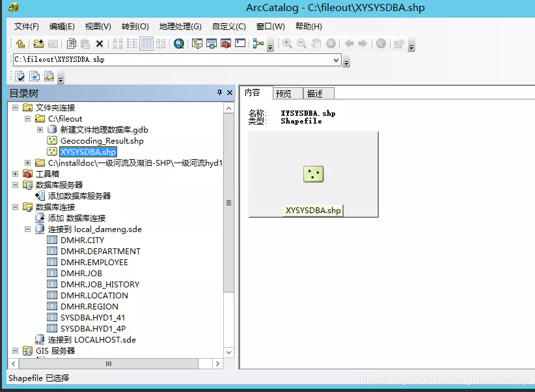Screen dimensions: 535x392
Task: Select the Zoom Out tool
Action: [301, 44]
